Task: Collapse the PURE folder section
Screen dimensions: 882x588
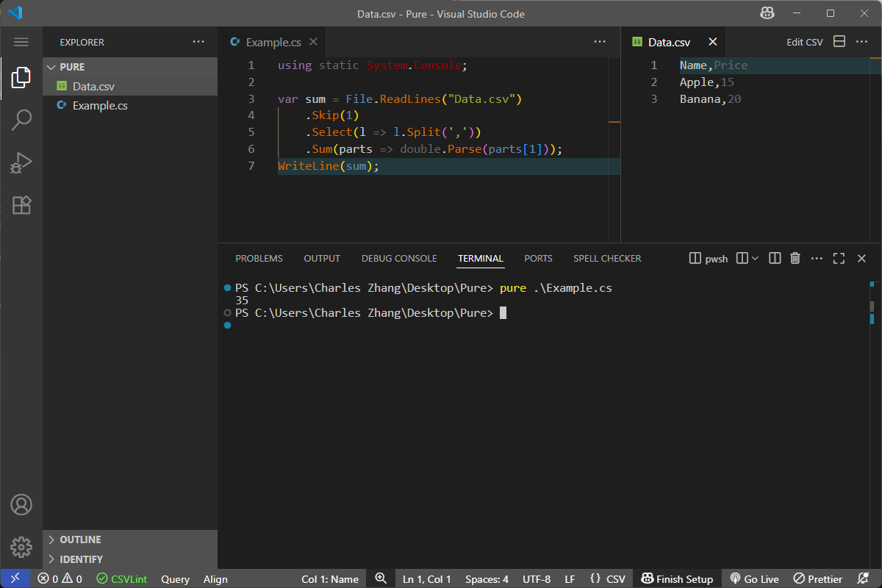Action: 130,67
